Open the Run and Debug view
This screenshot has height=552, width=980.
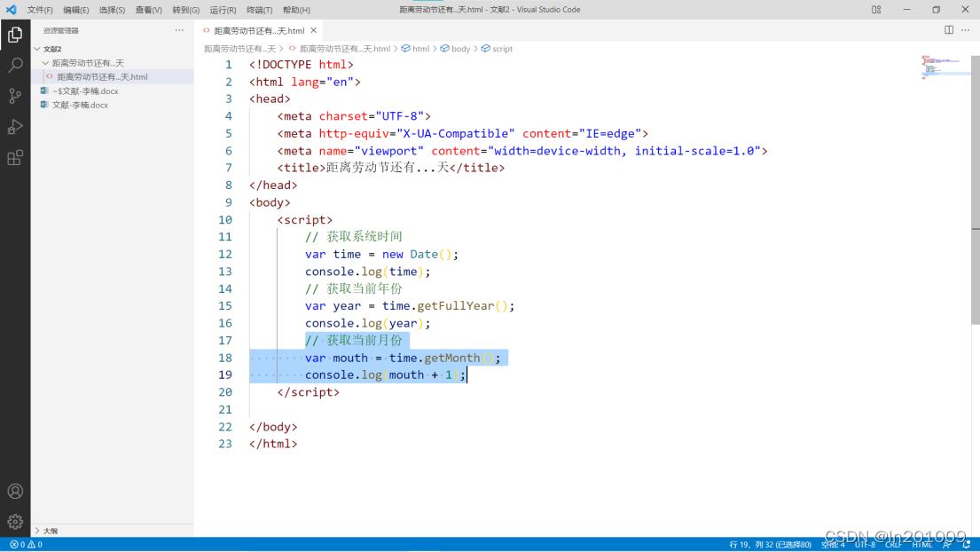(15, 127)
